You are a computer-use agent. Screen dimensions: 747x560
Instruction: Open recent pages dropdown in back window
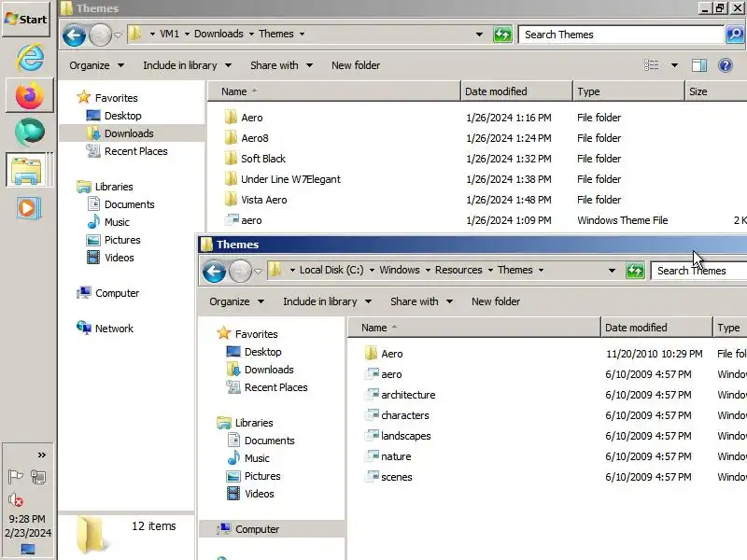[x=118, y=35]
